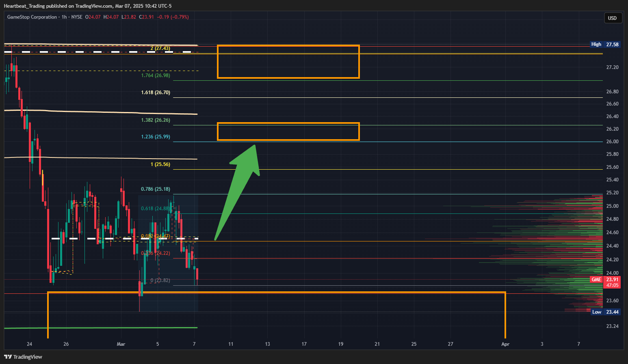
Task: Select the Fib level 0 (23.82) label
Action: point(160,280)
